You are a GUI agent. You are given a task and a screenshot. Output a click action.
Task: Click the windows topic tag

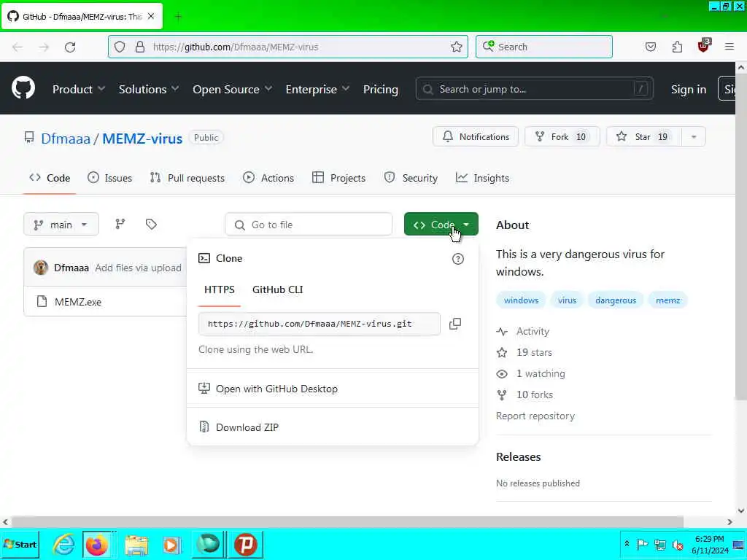click(521, 300)
